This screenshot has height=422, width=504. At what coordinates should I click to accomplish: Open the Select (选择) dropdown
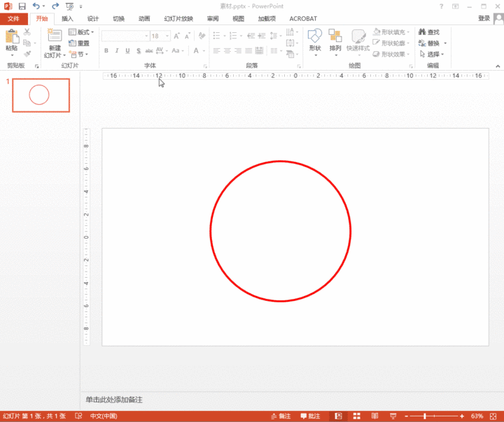tap(432, 54)
